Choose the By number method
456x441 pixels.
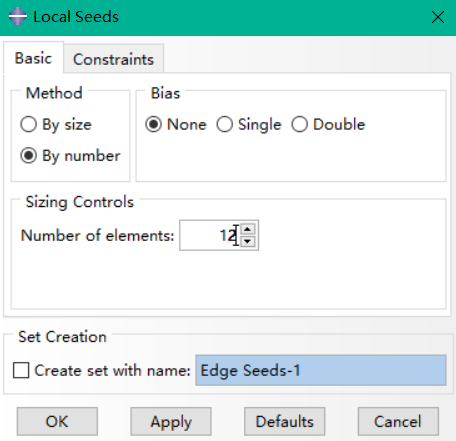tap(28, 156)
